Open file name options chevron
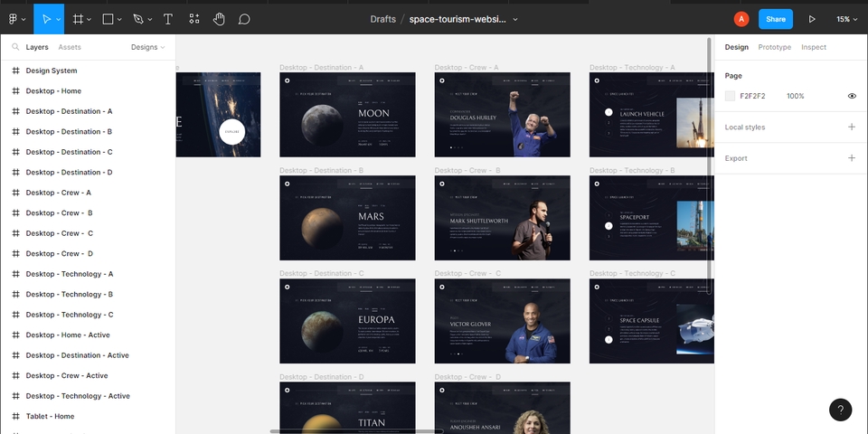 515,19
